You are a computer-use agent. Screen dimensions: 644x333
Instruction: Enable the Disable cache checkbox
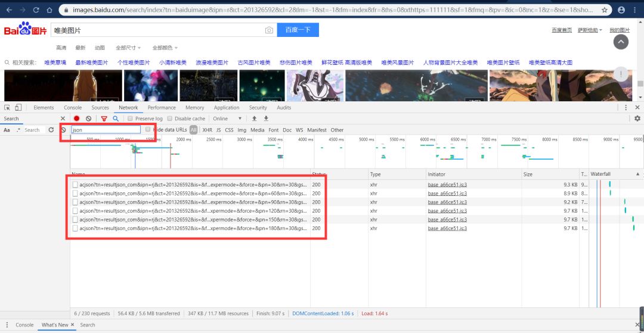click(x=169, y=119)
